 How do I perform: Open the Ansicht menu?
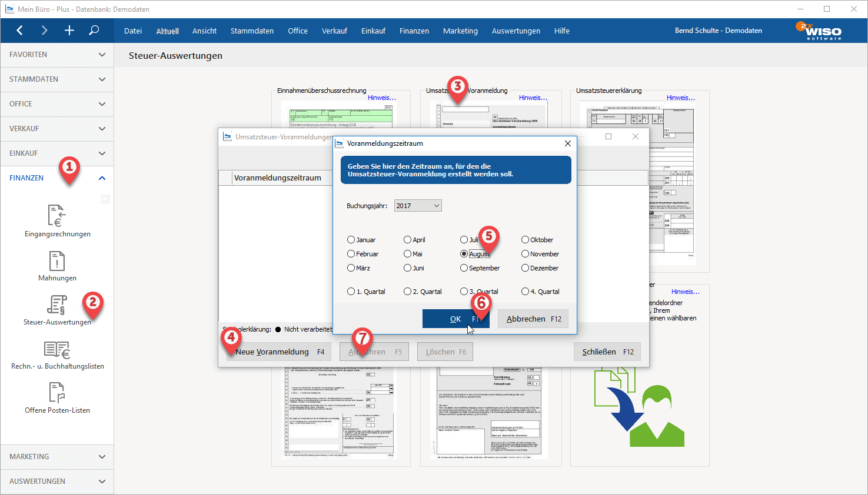click(x=205, y=31)
